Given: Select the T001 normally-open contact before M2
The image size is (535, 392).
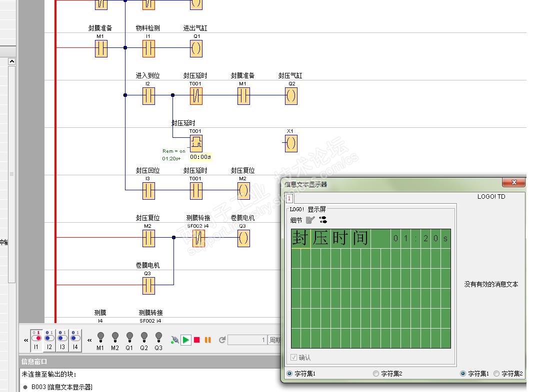Looking at the screenshot, I should point(196,191).
